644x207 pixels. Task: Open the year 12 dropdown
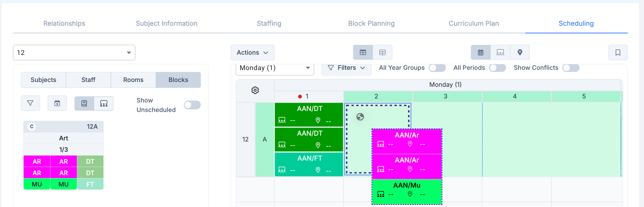pyautogui.click(x=74, y=53)
